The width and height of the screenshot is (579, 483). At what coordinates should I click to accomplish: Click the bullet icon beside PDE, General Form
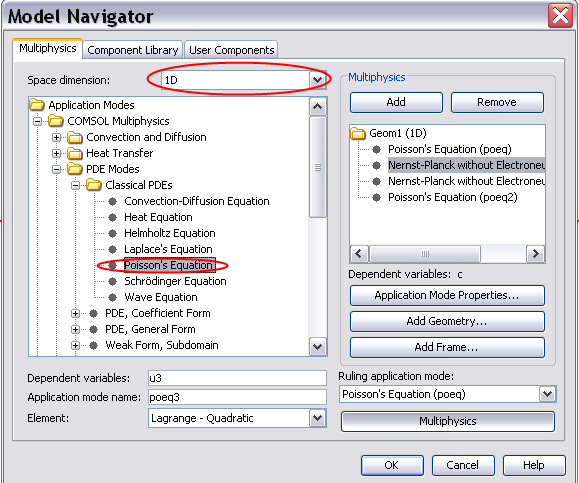(x=94, y=329)
